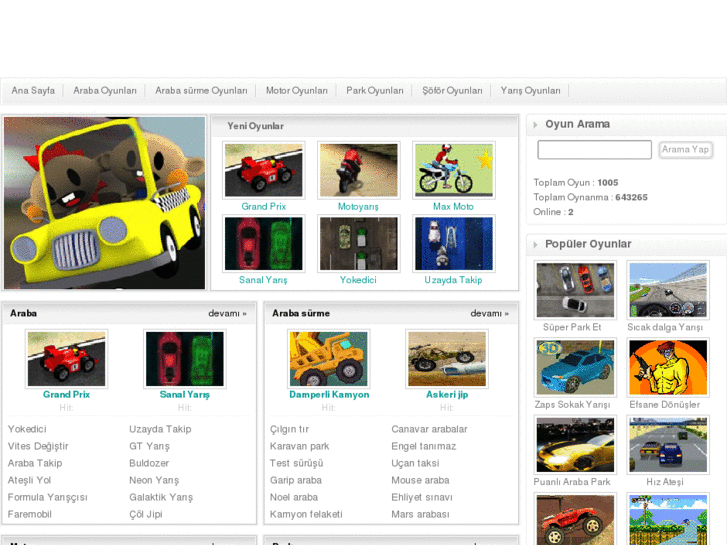This screenshot has width=727, height=545.
Task: Open Süper Park Et popular game thumbnail
Action: (575, 290)
